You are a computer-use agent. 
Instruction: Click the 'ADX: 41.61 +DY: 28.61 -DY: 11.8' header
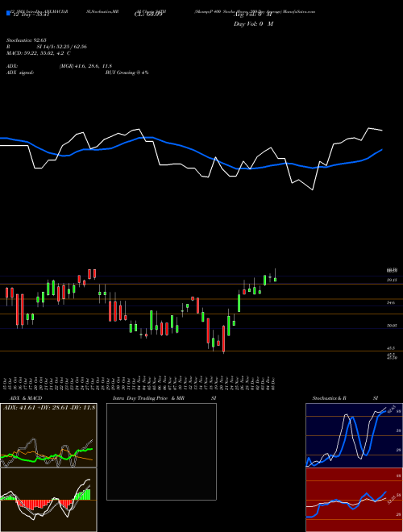49,407
